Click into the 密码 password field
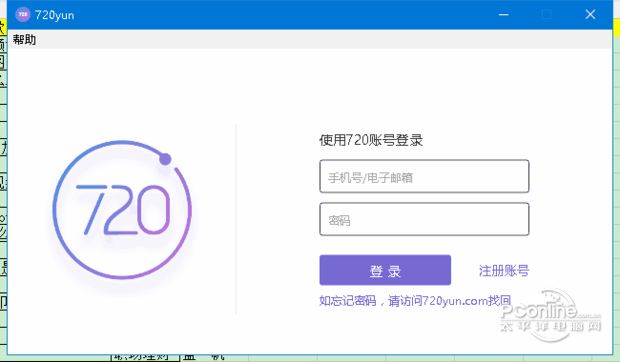Viewport: 620px width, 362px height. click(424, 219)
